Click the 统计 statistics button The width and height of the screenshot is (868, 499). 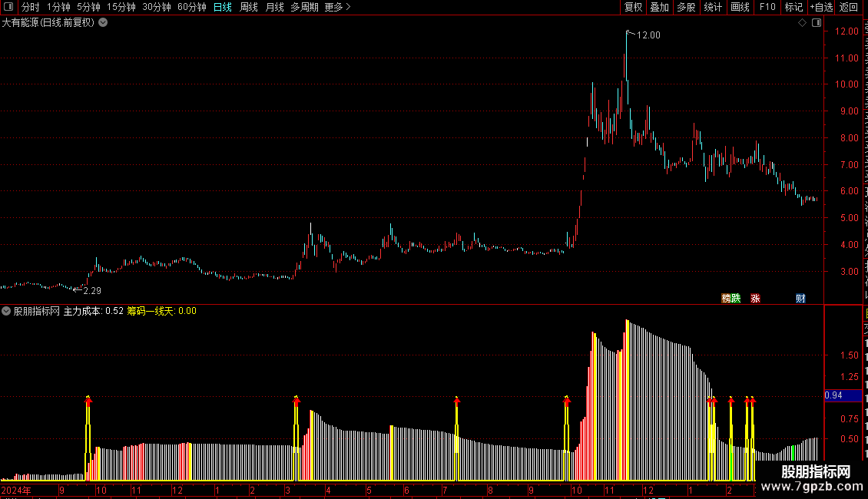(x=712, y=7)
